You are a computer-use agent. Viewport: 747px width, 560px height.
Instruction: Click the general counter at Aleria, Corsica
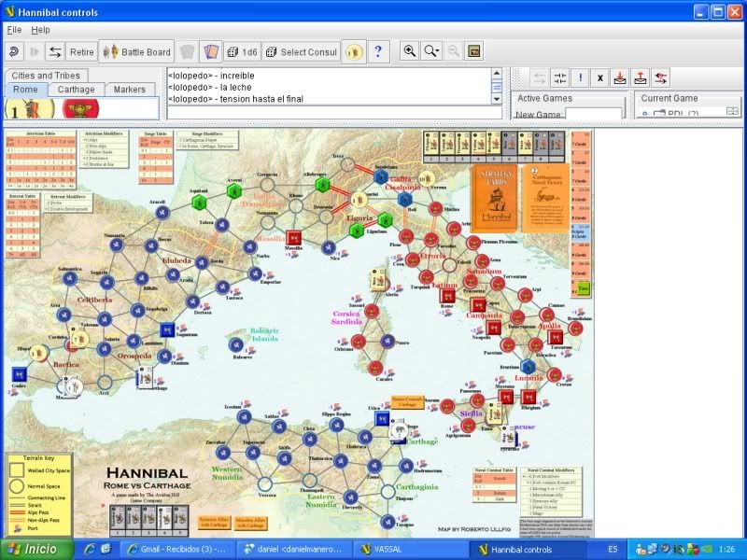click(378, 281)
